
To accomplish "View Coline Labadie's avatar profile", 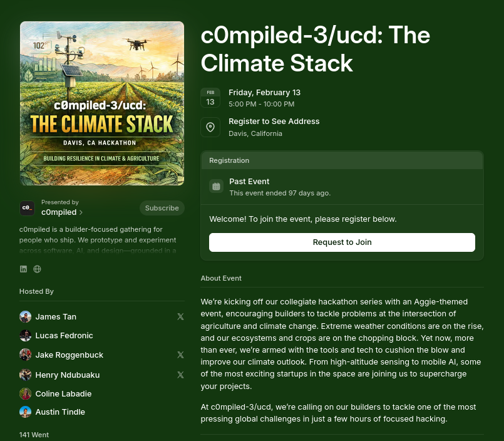I will [x=26, y=394].
